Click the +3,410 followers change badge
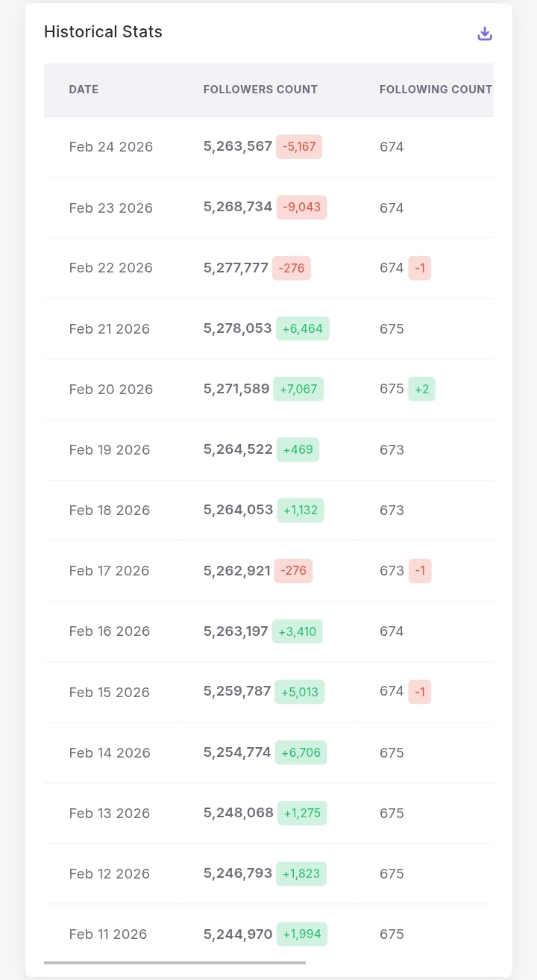The image size is (537, 980). [297, 631]
